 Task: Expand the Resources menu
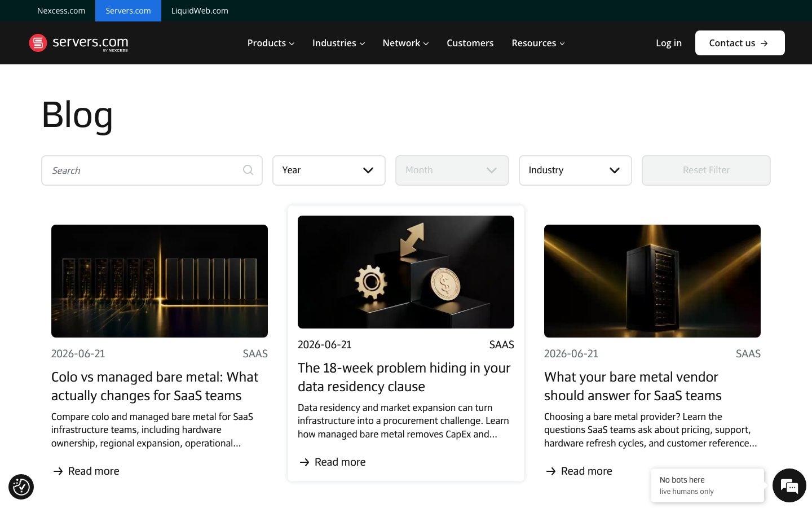pos(538,43)
